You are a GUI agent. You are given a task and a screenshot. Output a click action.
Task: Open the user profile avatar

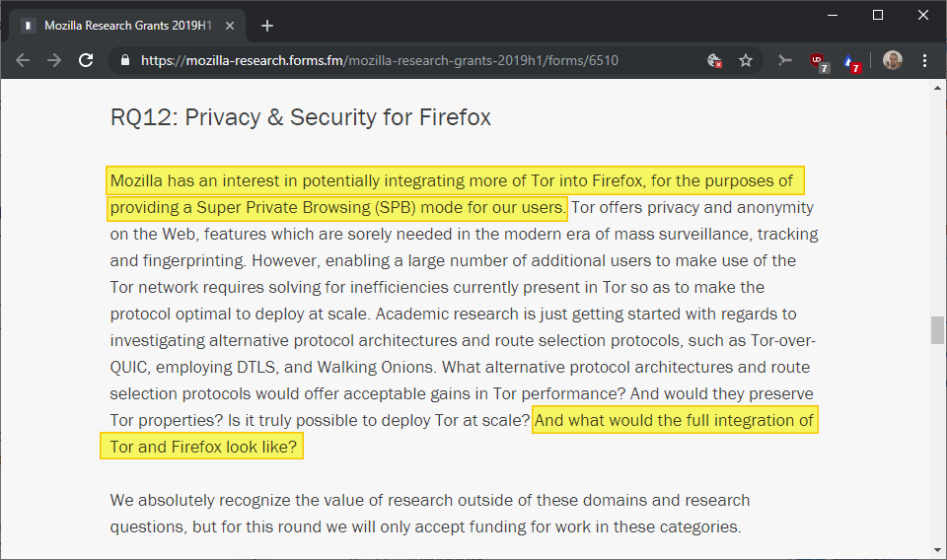point(892,60)
